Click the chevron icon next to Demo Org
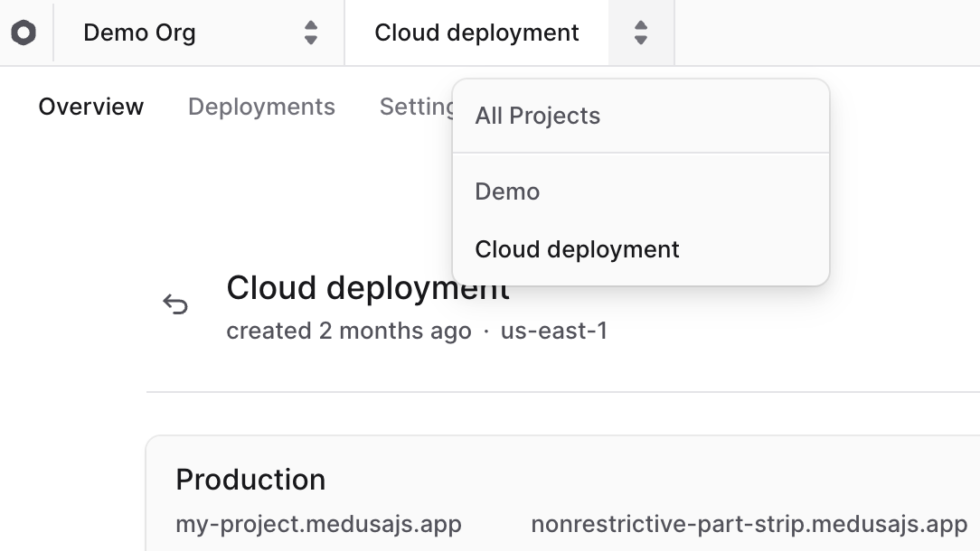This screenshot has width=980, height=551. pos(310,33)
